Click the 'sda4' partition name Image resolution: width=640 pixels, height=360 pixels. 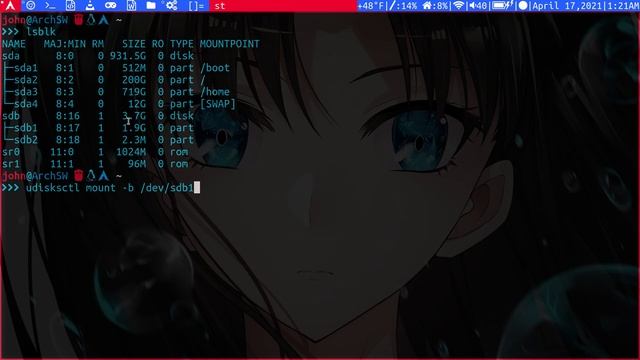coord(25,104)
